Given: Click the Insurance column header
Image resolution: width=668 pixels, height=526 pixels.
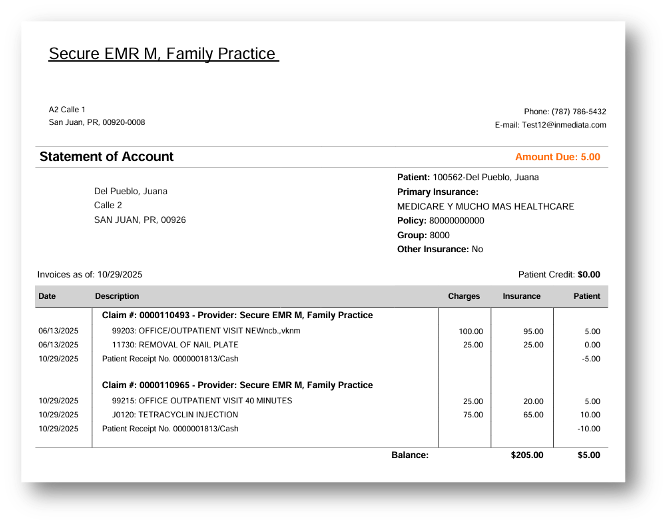Looking at the screenshot, I should tap(521, 296).
